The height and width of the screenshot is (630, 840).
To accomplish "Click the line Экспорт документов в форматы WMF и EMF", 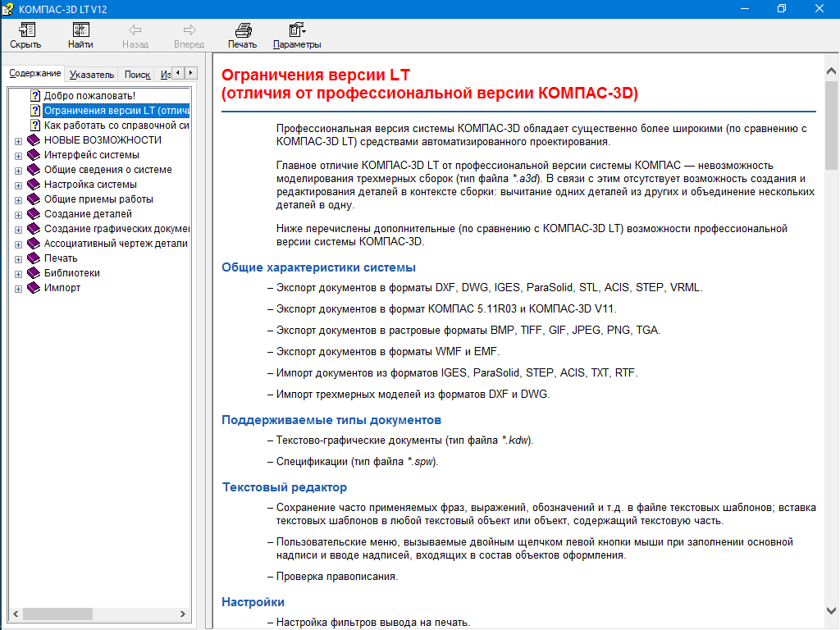I will (388, 351).
